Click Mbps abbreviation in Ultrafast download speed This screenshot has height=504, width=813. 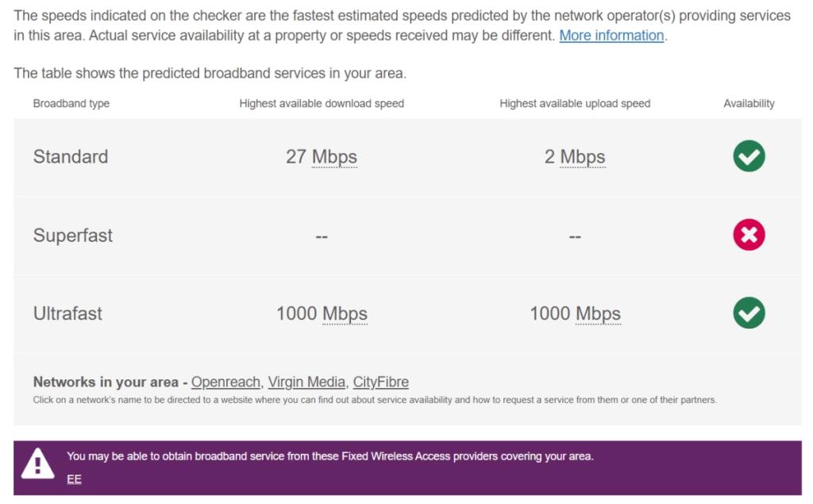(345, 314)
